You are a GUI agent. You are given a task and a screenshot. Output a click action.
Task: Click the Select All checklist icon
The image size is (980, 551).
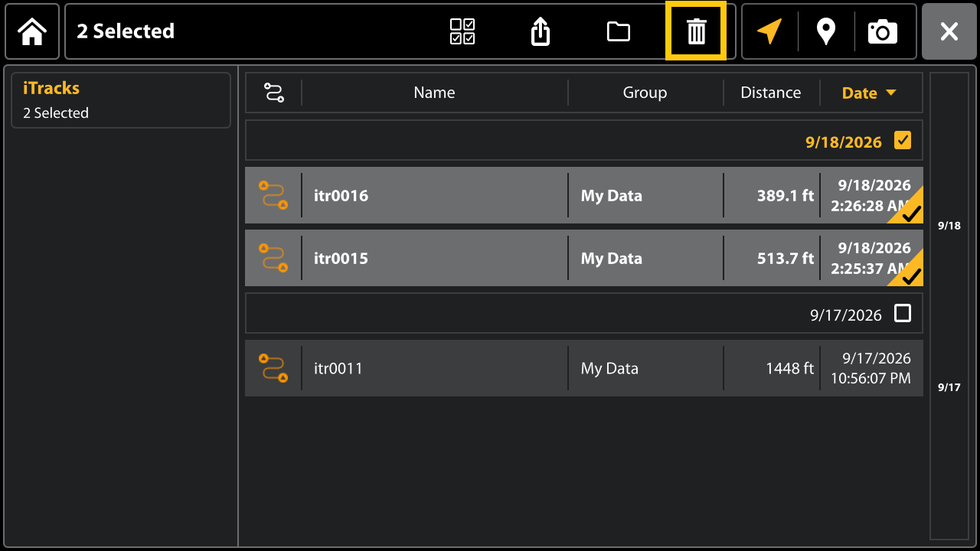pos(462,31)
